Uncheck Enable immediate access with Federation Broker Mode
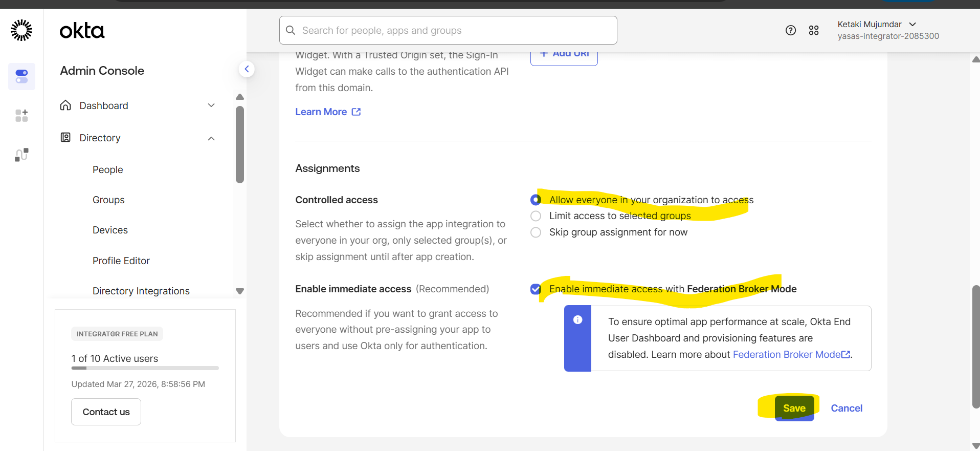 pyautogui.click(x=536, y=289)
